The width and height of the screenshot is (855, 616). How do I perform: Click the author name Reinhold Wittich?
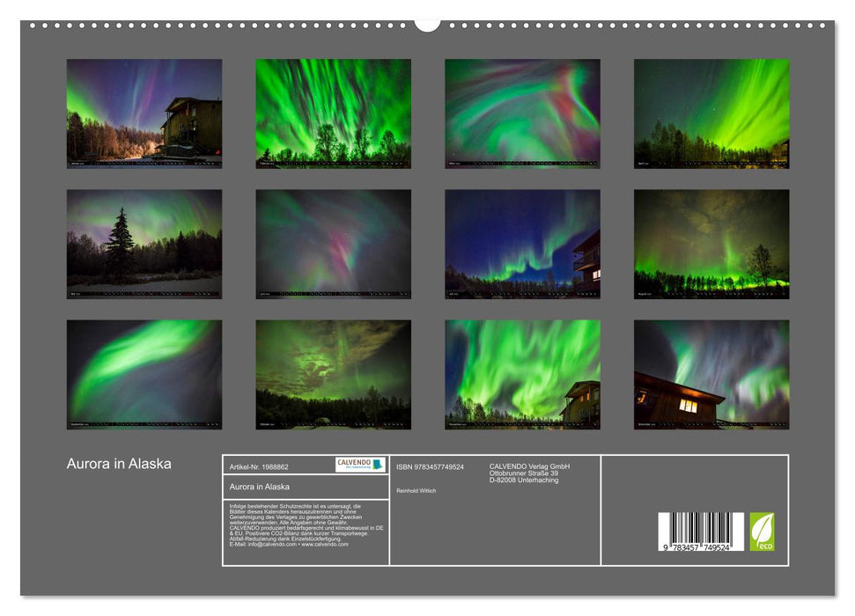tap(416, 490)
